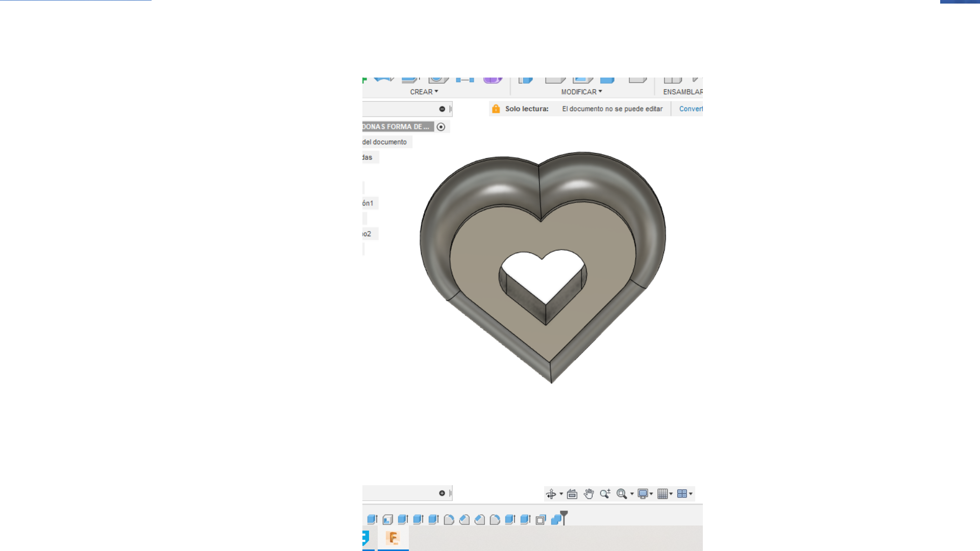Select first extrude feature in timeline
The width and height of the screenshot is (980, 551).
[372, 519]
